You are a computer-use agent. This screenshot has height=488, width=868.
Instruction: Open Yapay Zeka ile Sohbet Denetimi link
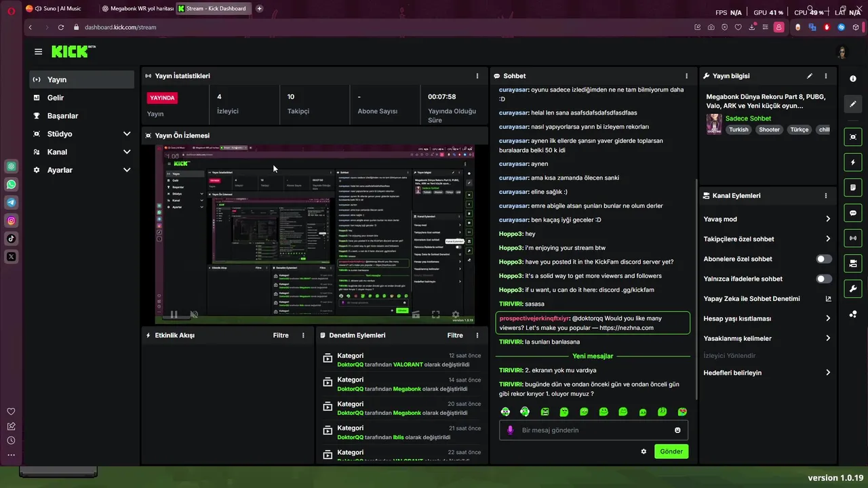767,299
